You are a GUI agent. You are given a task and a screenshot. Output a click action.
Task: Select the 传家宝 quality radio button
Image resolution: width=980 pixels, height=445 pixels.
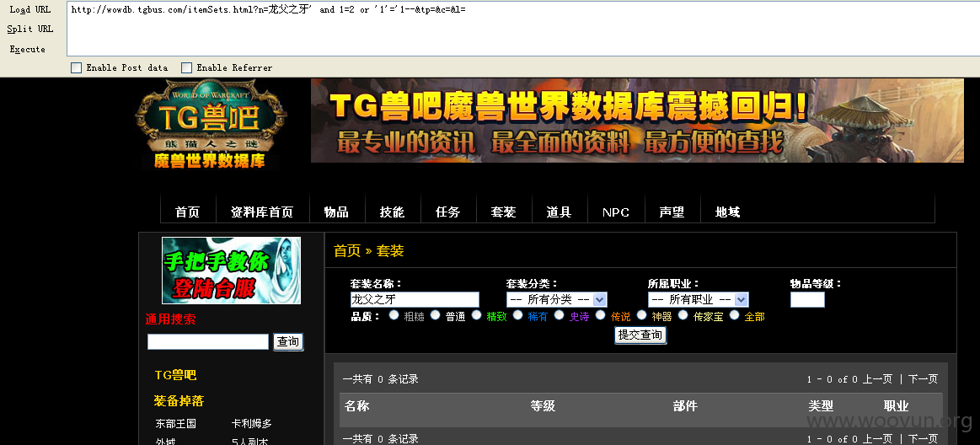683,315
